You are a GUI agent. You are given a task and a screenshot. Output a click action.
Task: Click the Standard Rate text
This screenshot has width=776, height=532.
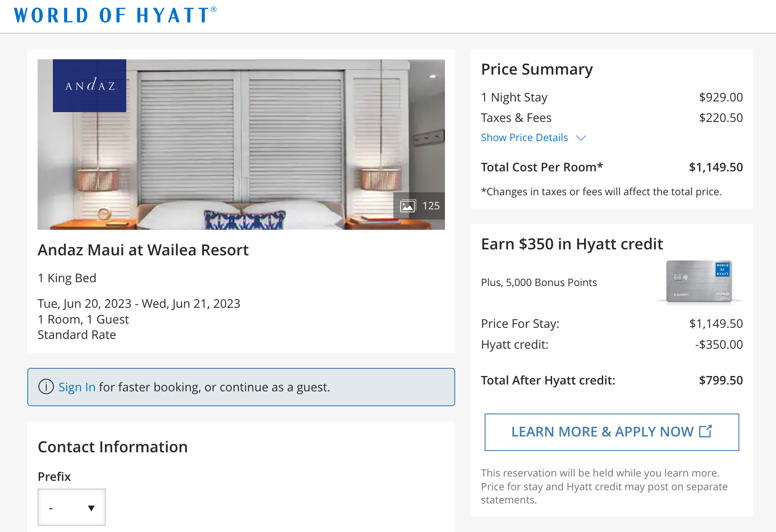[x=77, y=335]
